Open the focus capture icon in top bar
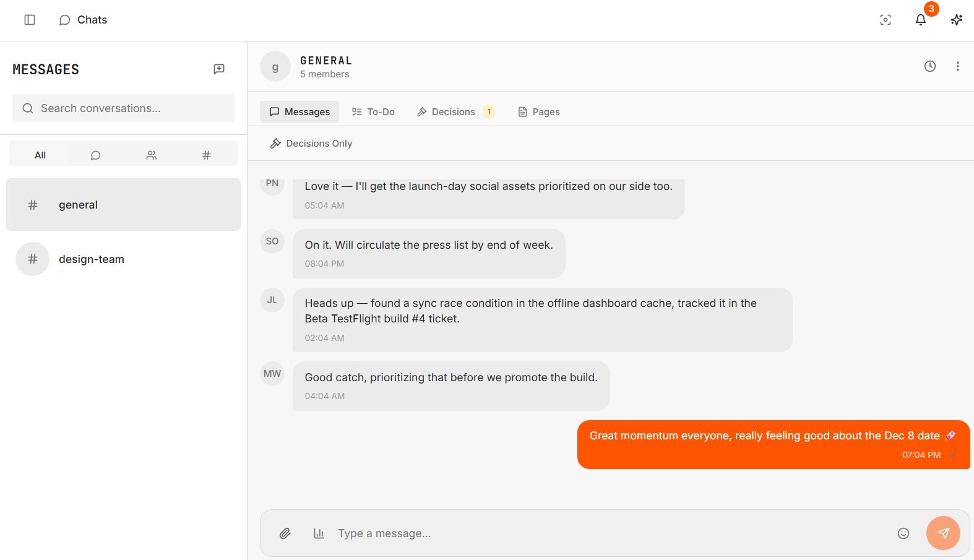974x560 pixels. point(886,20)
